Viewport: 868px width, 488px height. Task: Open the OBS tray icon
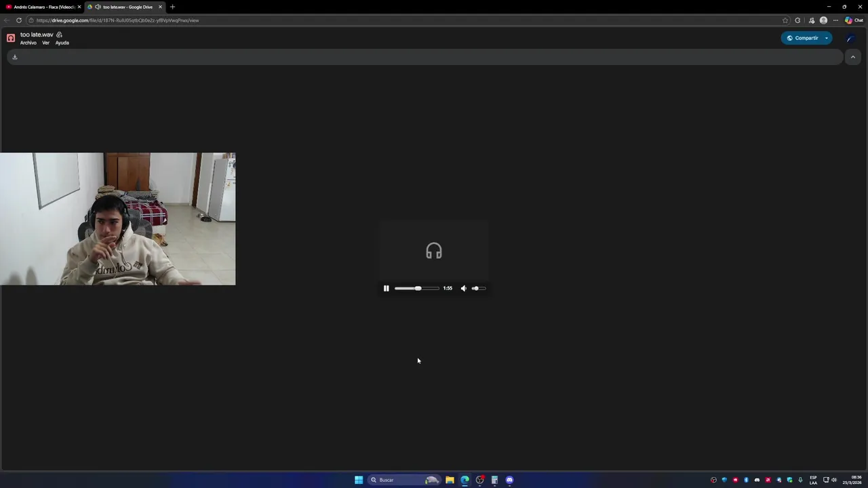(x=713, y=480)
